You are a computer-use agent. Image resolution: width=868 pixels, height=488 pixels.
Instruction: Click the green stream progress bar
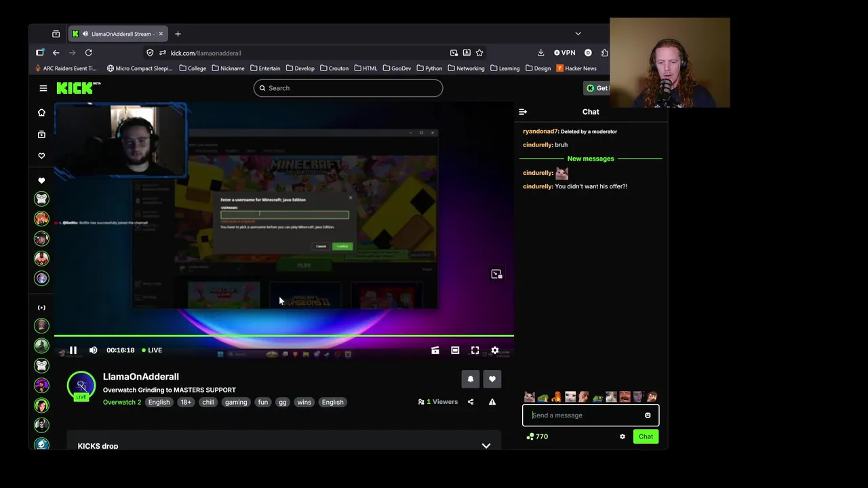[x=284, y=335]
